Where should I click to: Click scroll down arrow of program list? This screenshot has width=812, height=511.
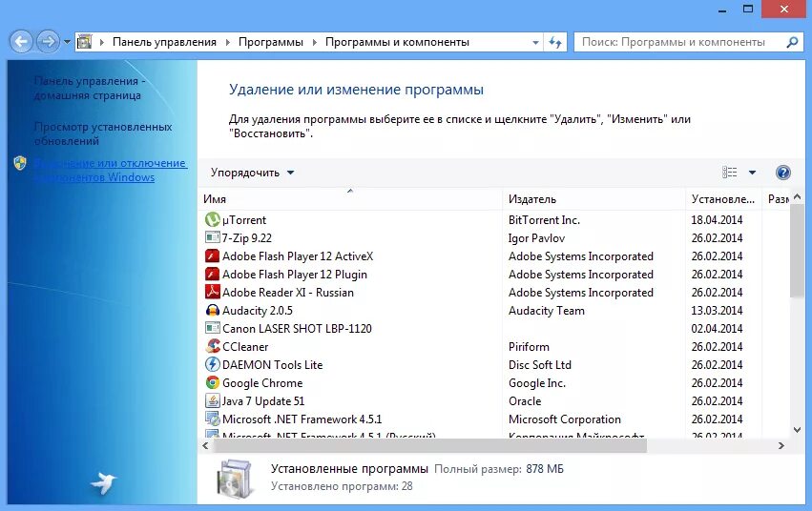[x=797, y=430]
